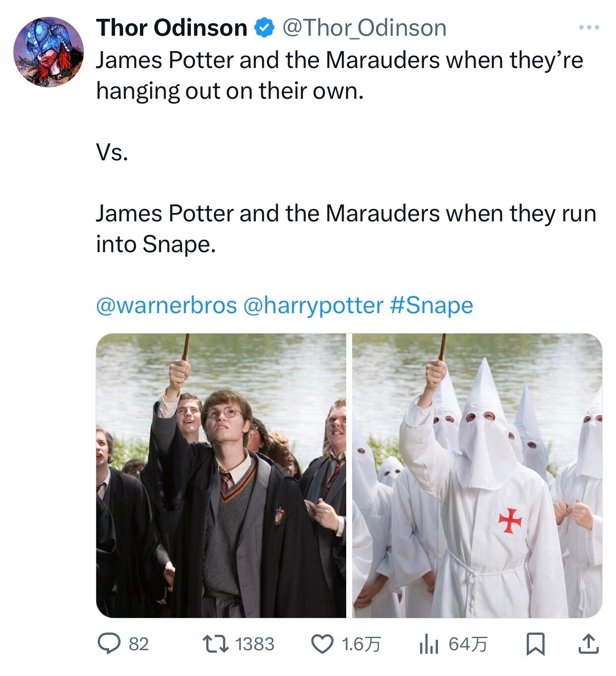Visit the @Thor_Odinson handle
The height and width of the screenshot is (676, 616).
[x=365, y=28]
